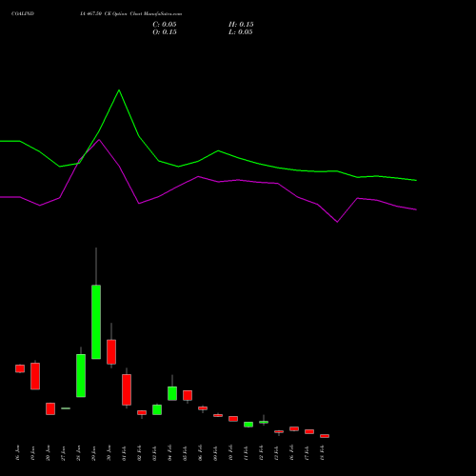Select the red candle on 30 Jan

pyautogui.click(x=111, y=351)
